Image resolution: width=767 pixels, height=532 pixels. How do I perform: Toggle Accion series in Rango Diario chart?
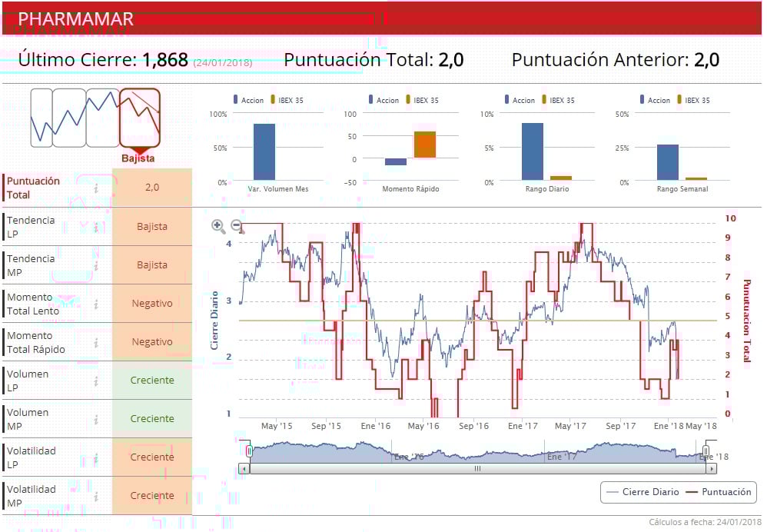[520, 100]
